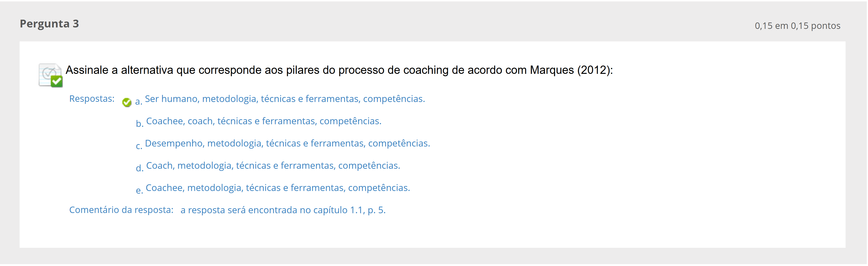Click the letter 'e.' option marker

[139, 190]
